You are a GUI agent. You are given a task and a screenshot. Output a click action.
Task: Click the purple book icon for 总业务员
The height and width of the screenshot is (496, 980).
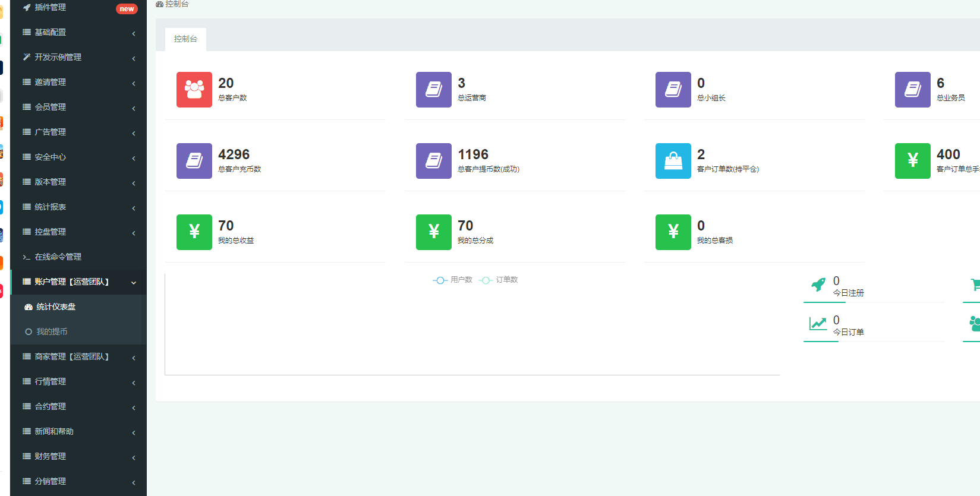[912, 90]
